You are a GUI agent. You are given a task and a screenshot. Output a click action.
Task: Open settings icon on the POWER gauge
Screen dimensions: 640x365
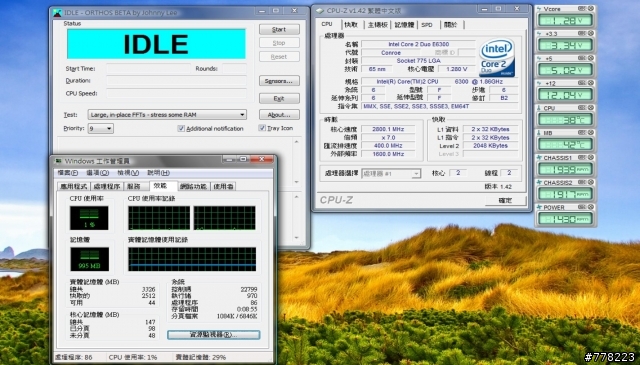[582, 207]
